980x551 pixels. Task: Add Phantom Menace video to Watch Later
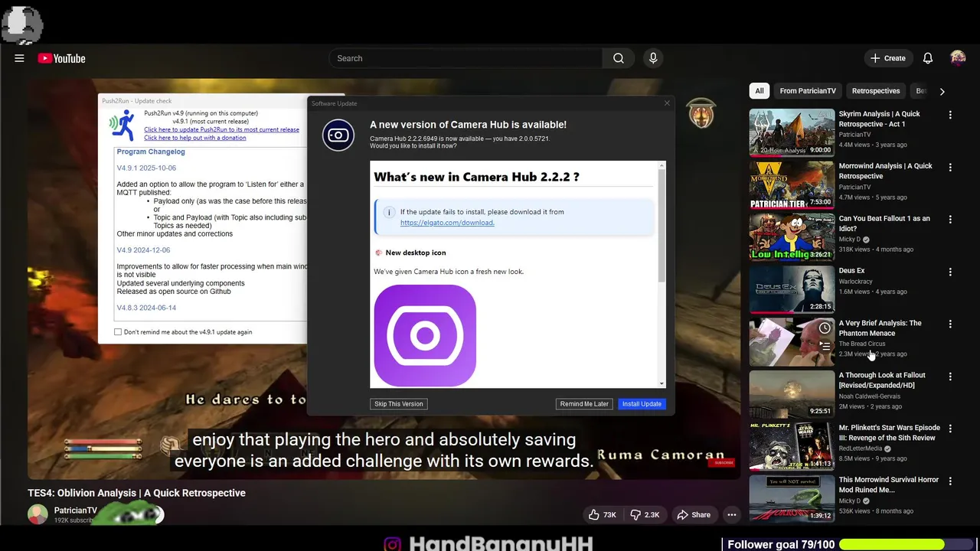tap(825, 328)
